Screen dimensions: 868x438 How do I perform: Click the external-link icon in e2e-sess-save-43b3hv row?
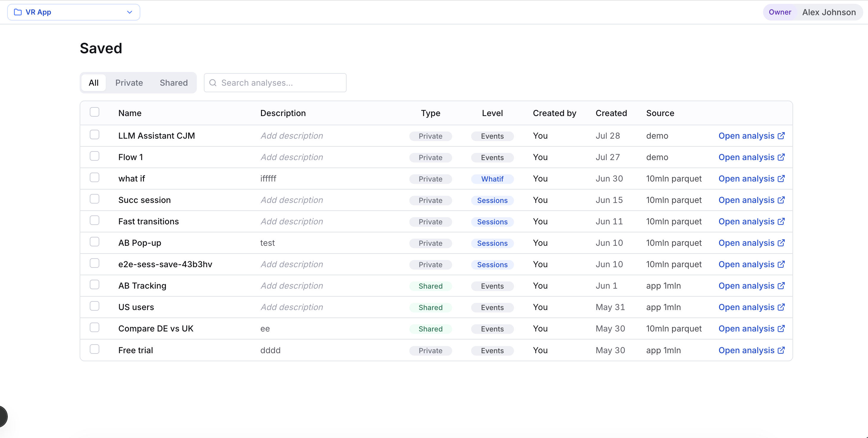tap(781, 264)
